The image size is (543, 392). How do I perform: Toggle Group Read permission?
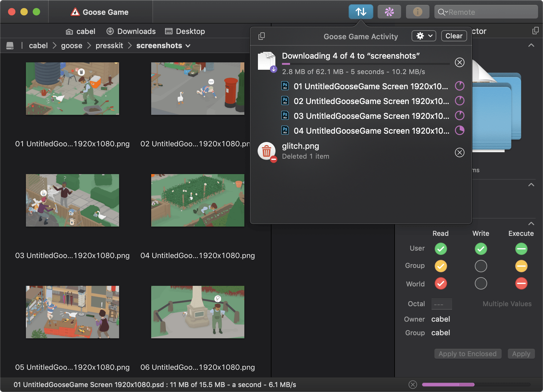click(441, 266)
